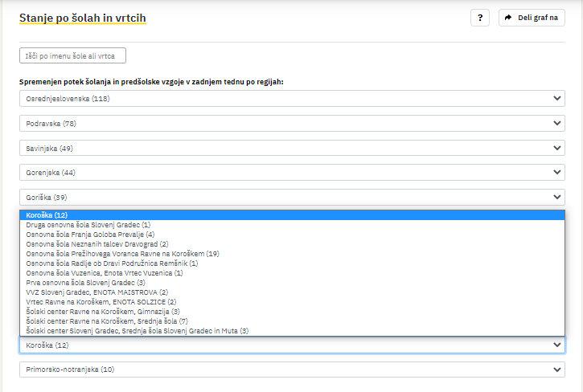Click the question mark help button
The image size is (583, 392).
click(x=479, y=18)
